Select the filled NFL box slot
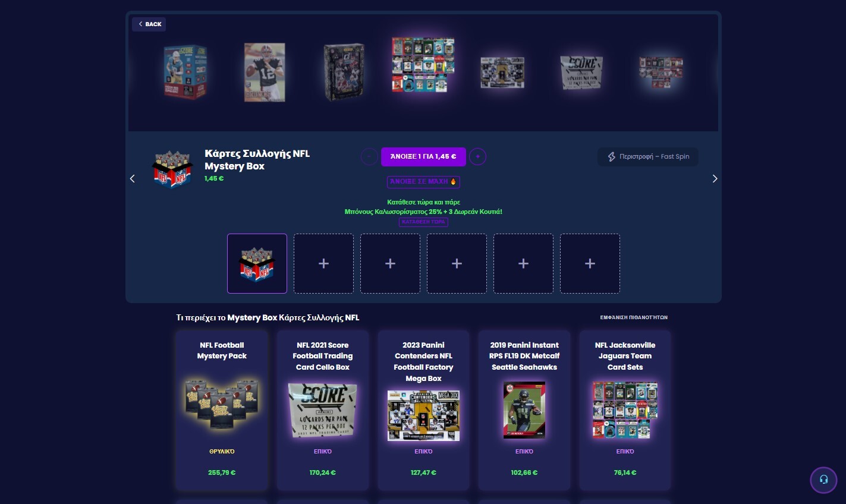The width and height of the screenshot is (846, 504). tap(257, 263)
